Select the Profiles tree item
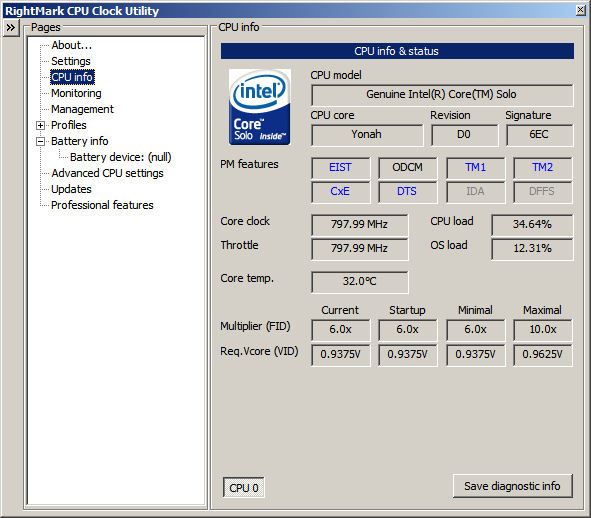 (69, 125)
